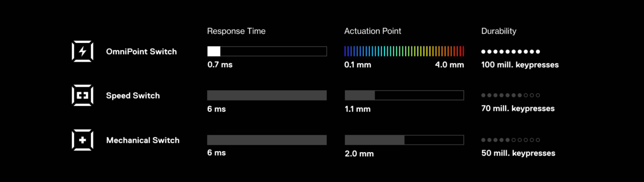The image size is (644, 182).
Task: Click the Speed Switch 1.1 mm actuation bar
Action: (x=404, y=95)
